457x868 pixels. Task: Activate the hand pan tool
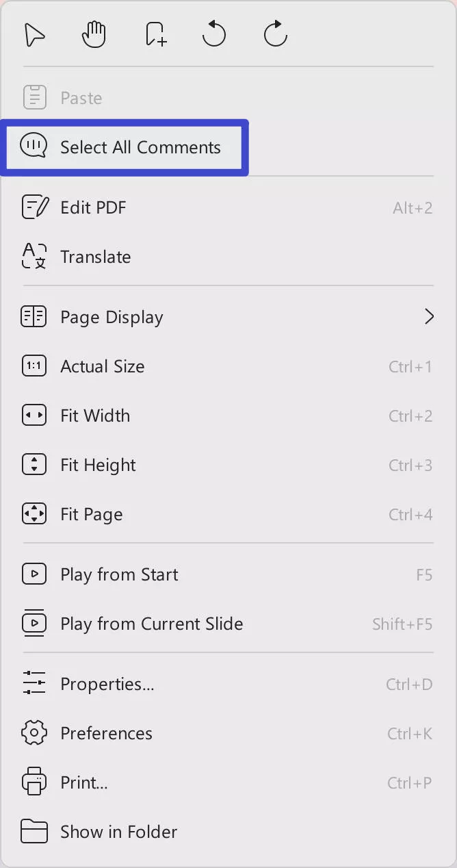pyautogui.click(x=93, y=34)
